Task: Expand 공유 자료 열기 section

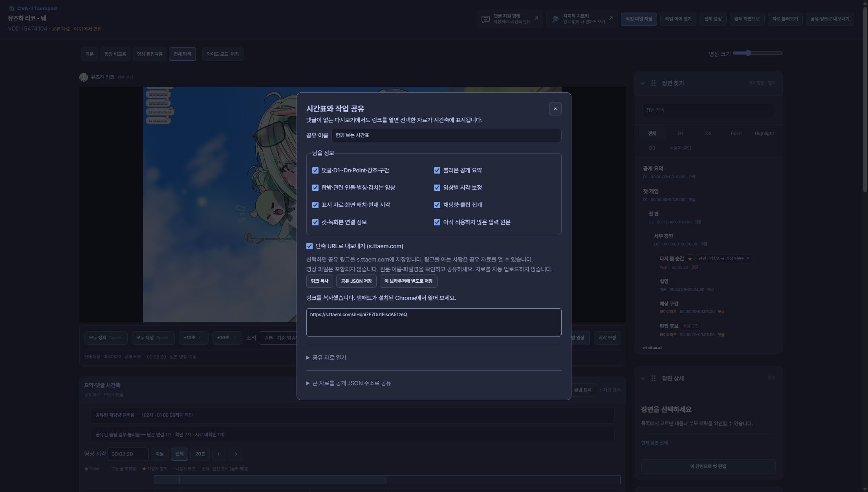Action: point(326,358)
